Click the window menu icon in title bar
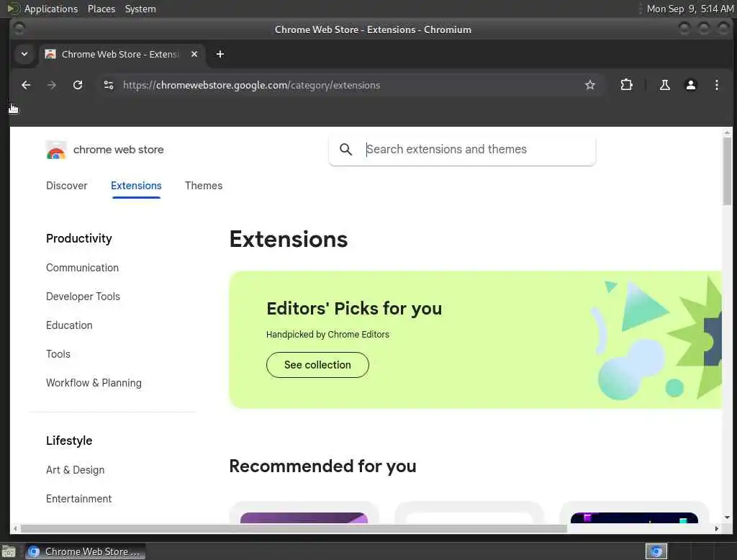The image size is (737, 560). click(19, 30)
